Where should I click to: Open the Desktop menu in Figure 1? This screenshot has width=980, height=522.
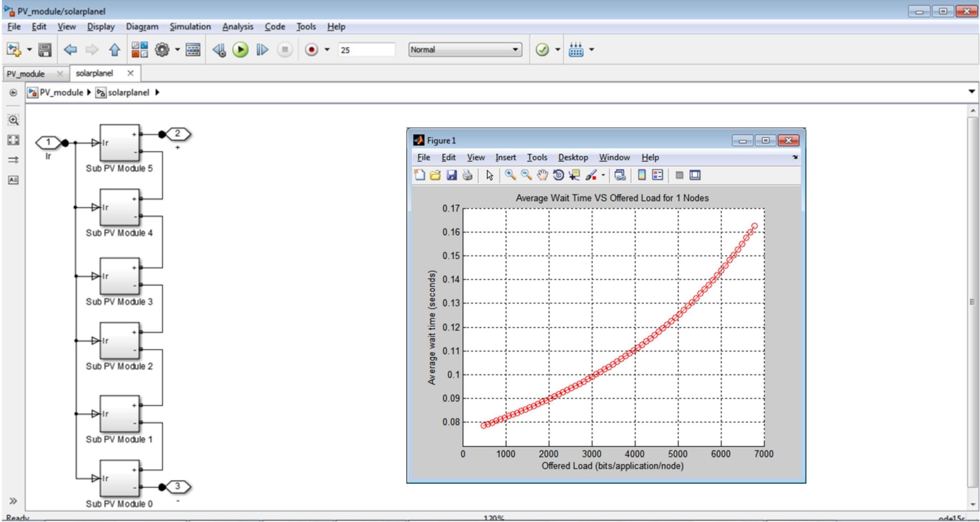(x=573, y=158)
